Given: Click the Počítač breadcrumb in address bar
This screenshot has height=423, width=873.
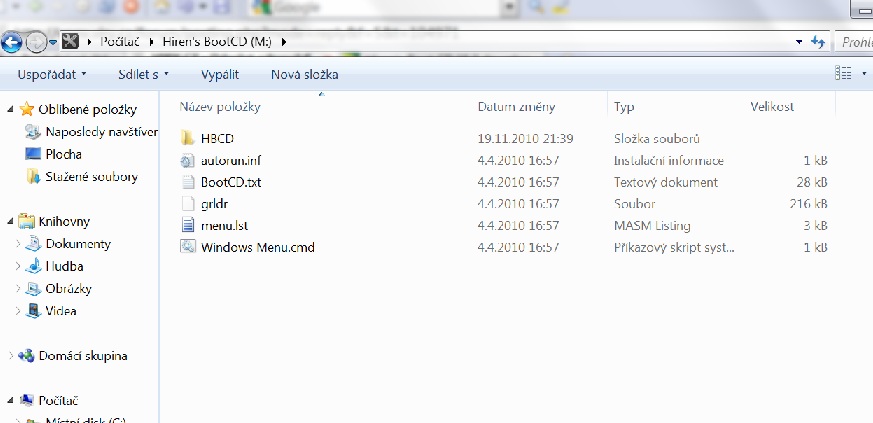Looking at the screenshot, I should click(119, 42).
